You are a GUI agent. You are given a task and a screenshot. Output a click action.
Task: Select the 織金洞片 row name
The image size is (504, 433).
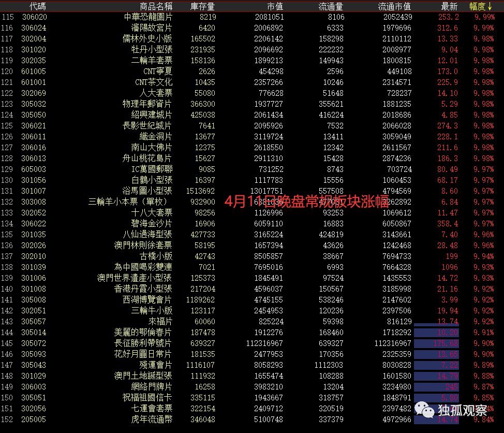click(156, 137)
